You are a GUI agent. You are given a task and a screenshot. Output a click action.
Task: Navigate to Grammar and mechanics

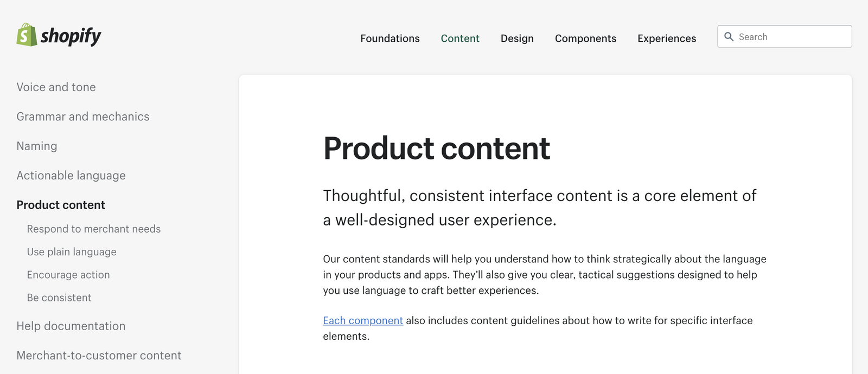82,117
